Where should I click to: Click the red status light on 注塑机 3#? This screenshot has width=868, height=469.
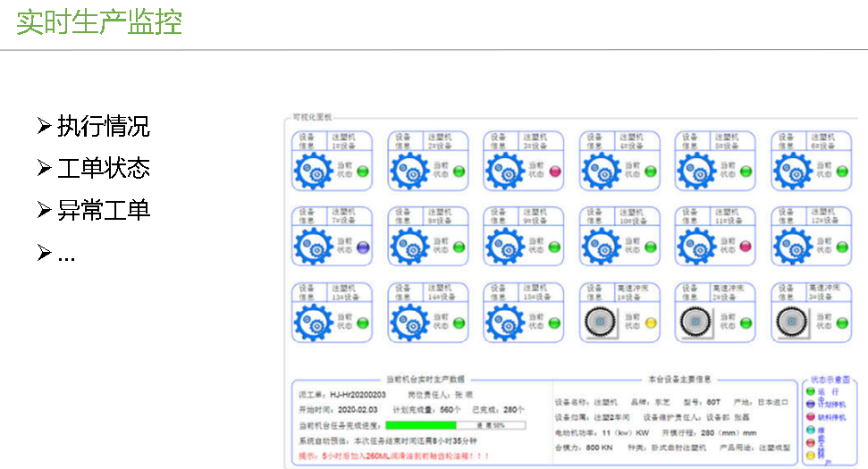555,171
